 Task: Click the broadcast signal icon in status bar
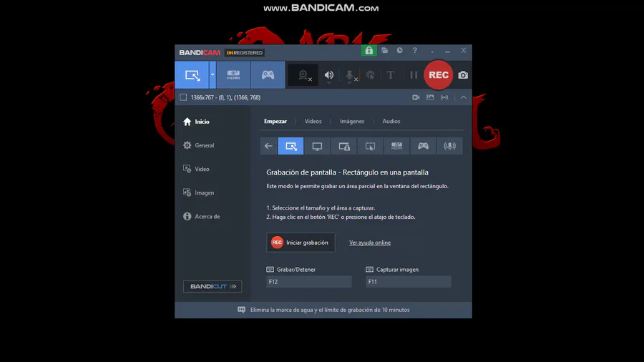coord(444,97)
